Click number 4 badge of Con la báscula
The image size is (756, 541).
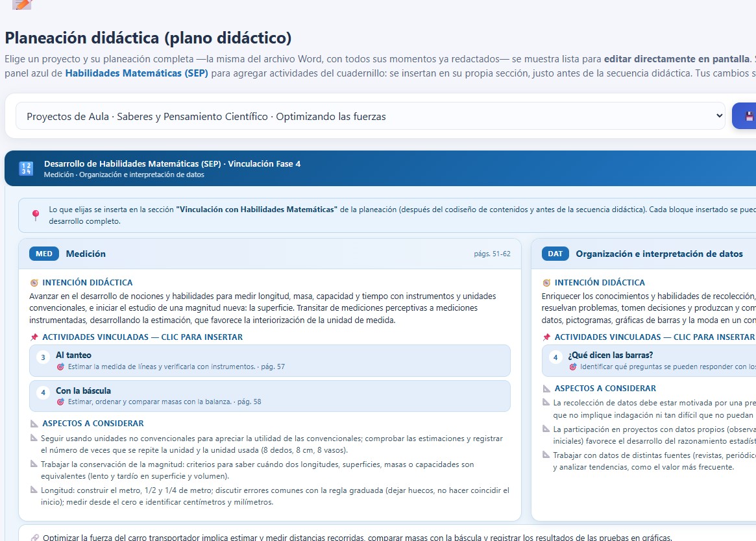click(43, 392)
